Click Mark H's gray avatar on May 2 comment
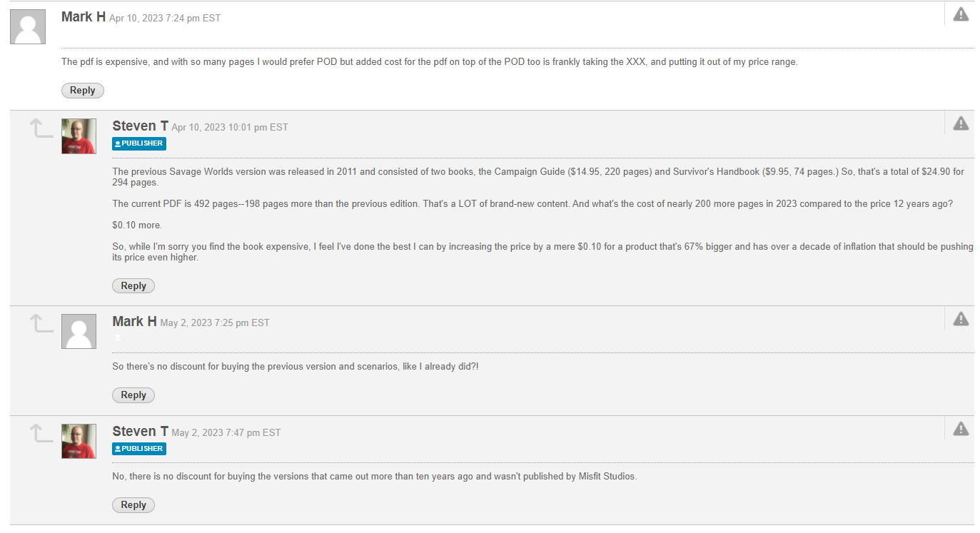 [79, 332]
